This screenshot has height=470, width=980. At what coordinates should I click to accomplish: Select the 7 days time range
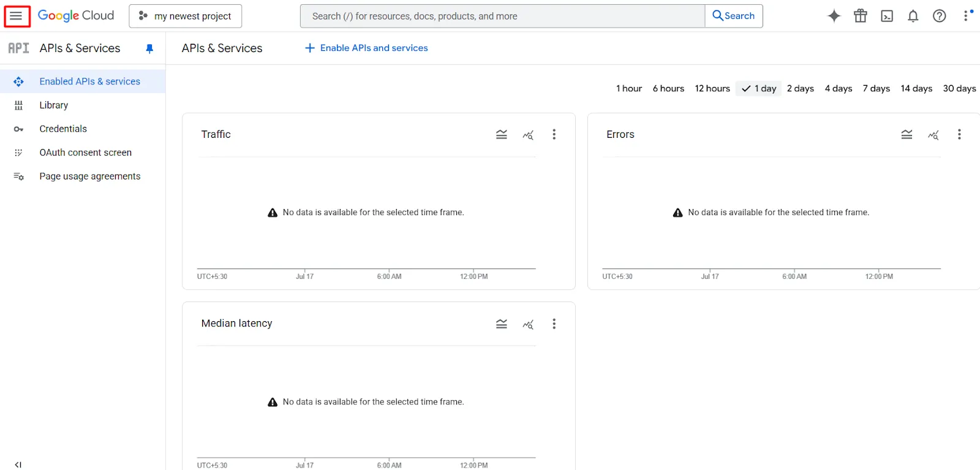click(876, 88)
